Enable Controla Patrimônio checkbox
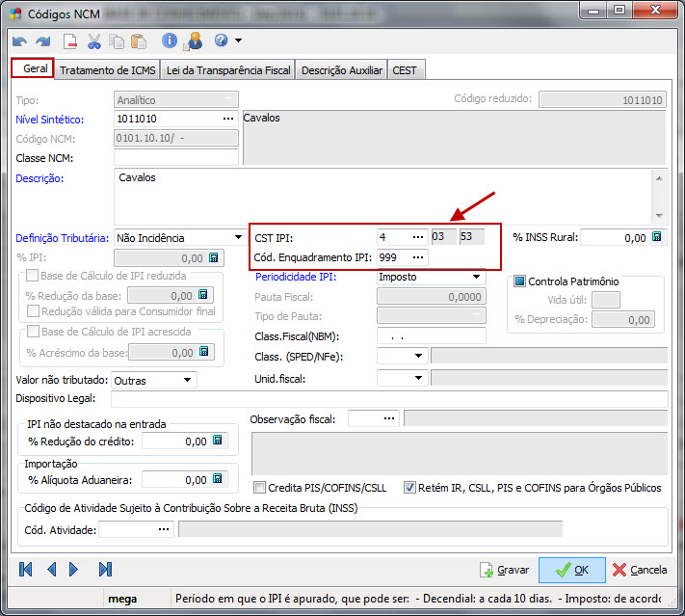 coord(520,281)
